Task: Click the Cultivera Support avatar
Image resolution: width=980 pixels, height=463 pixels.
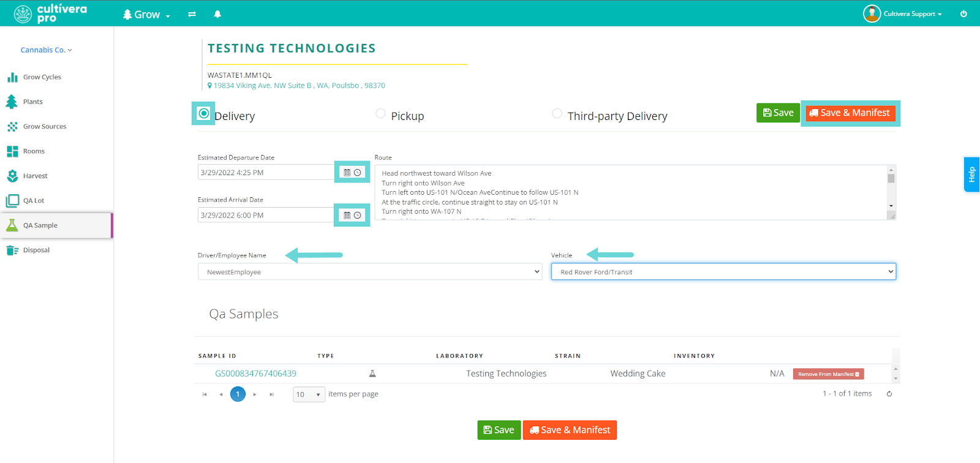Action: click(x=872, y=13)
